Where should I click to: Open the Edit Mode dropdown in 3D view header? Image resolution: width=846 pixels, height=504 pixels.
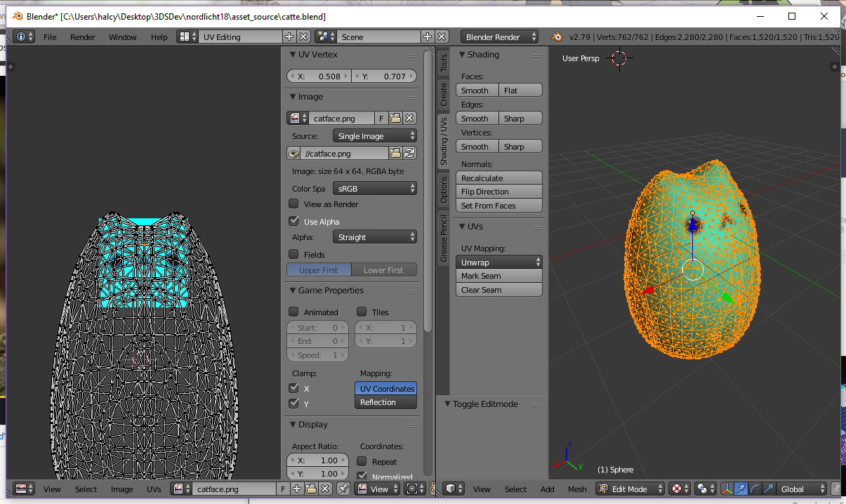[x=630, y=489]
